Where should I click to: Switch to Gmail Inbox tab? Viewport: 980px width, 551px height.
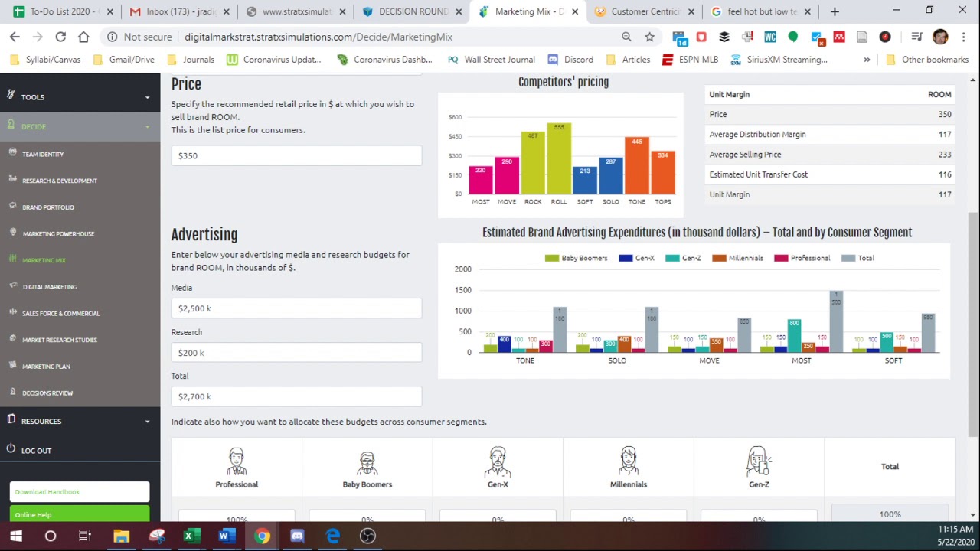(180, 11)
